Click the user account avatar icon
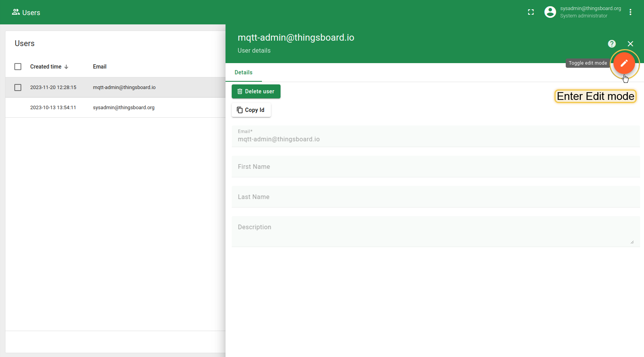Viewport: 644px width, 357px height. click(550, 12)
